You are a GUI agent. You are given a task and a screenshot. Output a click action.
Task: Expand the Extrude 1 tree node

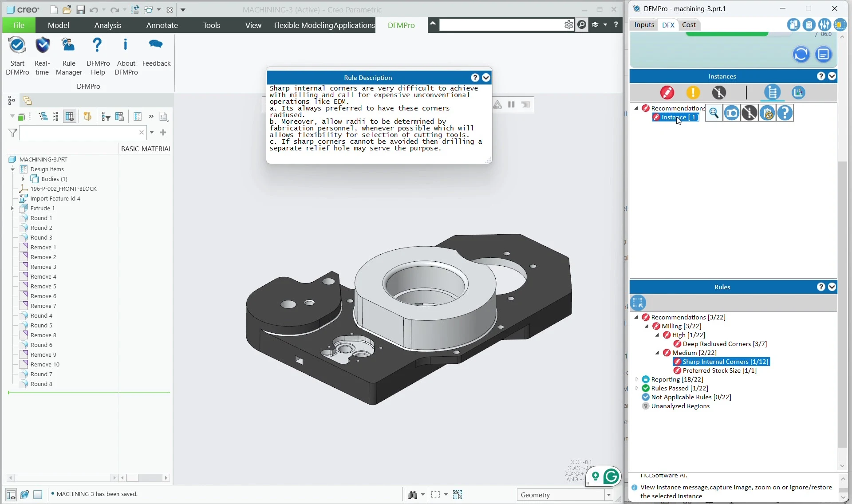(12, 209)
